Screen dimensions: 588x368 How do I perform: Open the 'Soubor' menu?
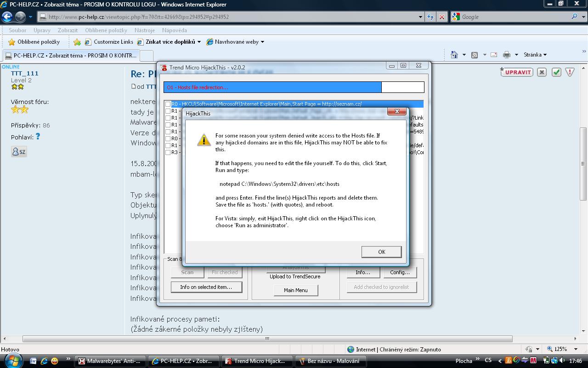17,30
